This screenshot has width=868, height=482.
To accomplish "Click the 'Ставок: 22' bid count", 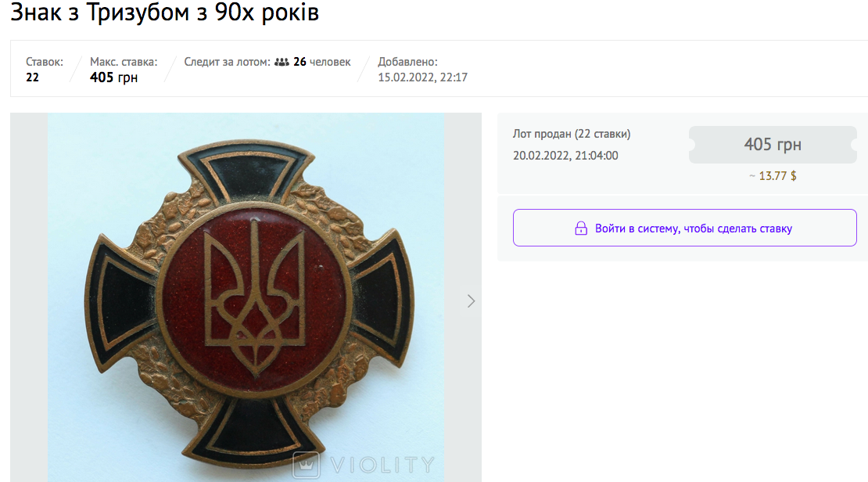I will (x=45, y=70).
